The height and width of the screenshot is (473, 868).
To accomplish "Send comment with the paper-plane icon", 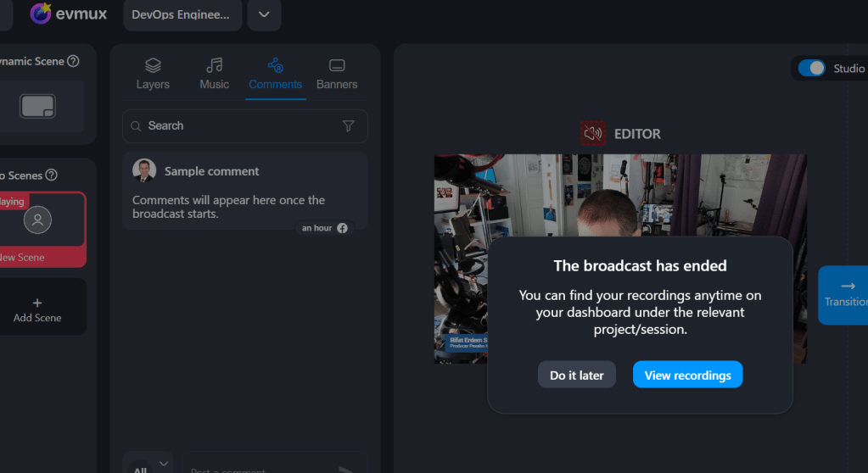I will coord(346,470).
